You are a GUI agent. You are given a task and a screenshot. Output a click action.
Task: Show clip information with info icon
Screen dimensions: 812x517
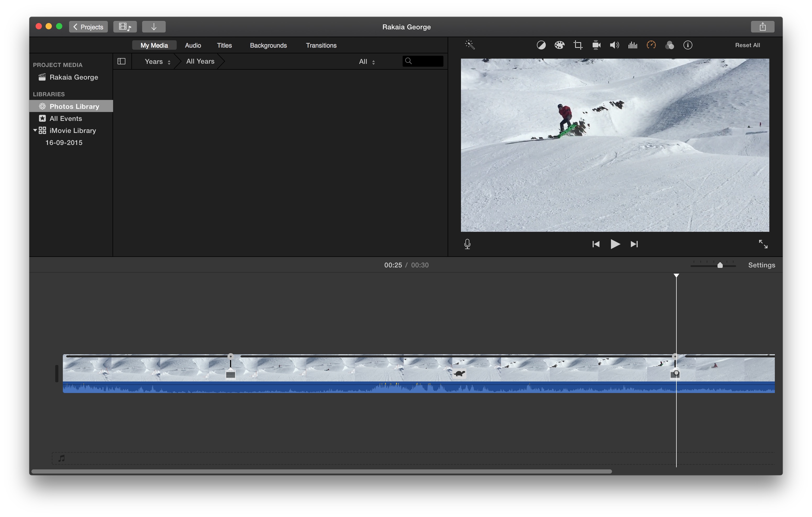(688, 45)
